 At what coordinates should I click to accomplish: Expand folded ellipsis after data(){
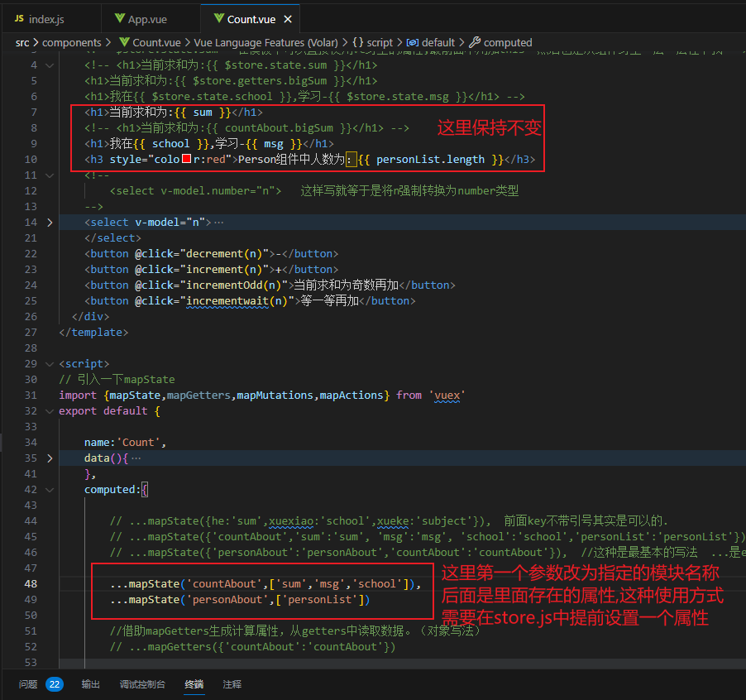pos(136,458)
